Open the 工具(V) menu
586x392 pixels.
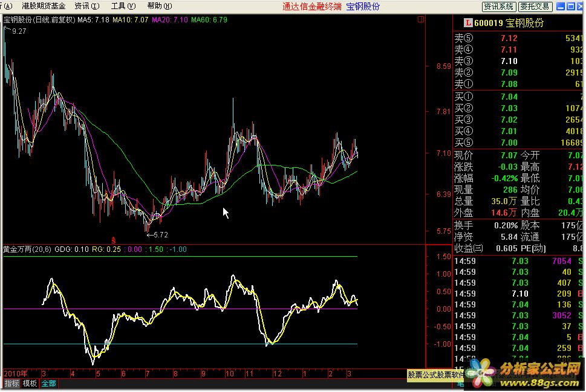pyautogui.click(x=123, y=6)
